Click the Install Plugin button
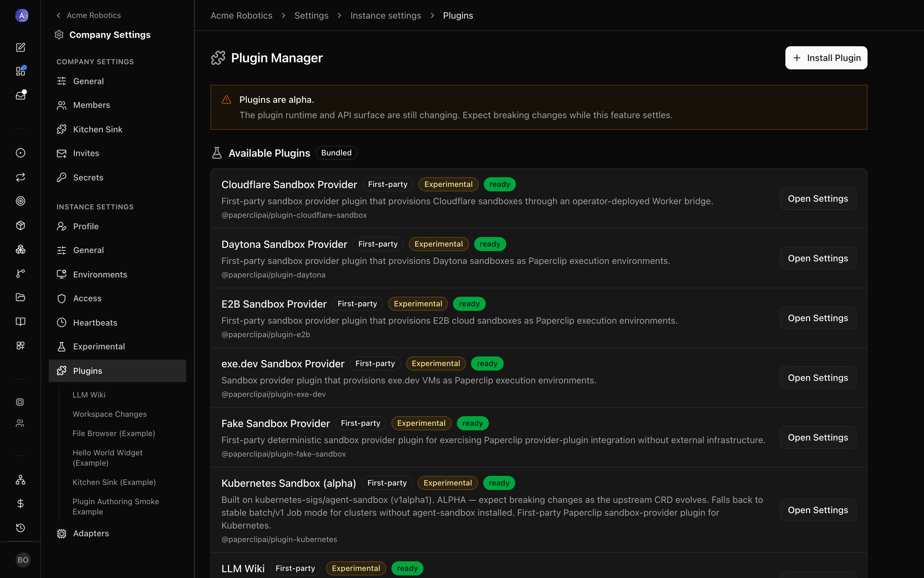 [826, 58]
